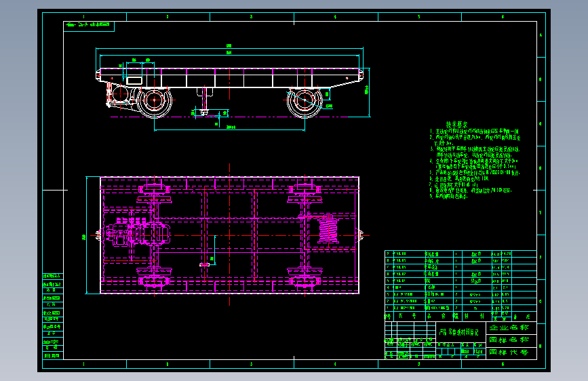Viewport: 588px width, 381px height.
Task: Select the 企业名称 title block cell
Action: tap(511, 327)
